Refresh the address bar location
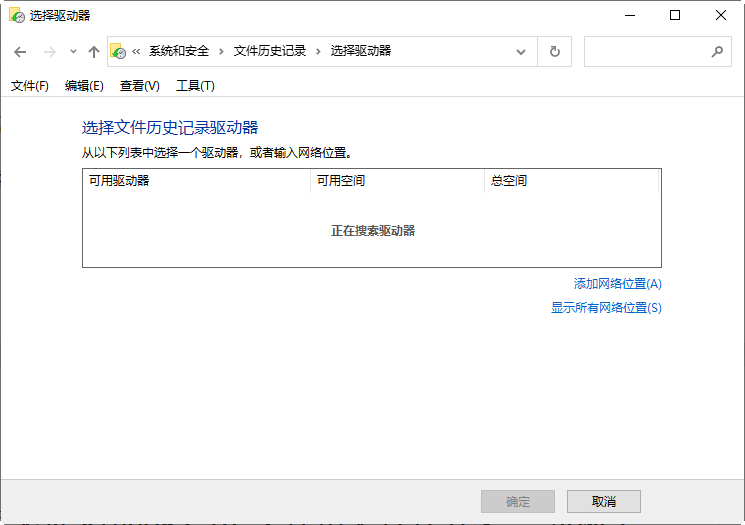745x525 pixels. (x=555, y=52)
